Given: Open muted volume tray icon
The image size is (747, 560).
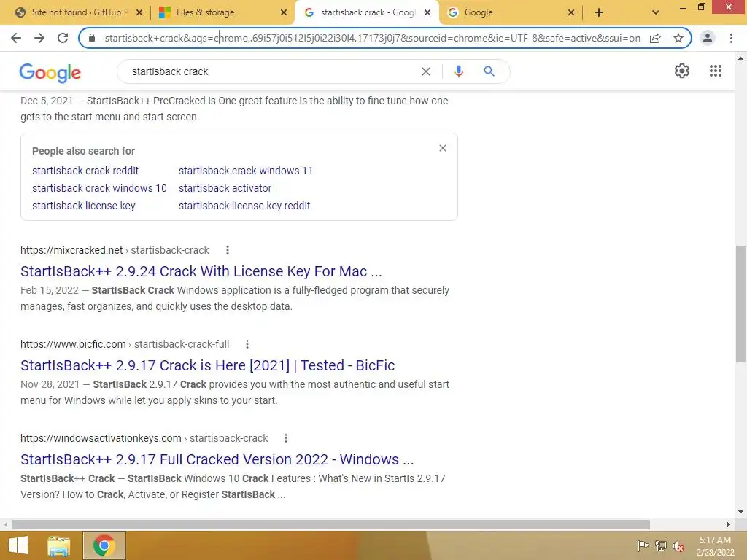Looking at the screenshot, I should click(678, 546).
